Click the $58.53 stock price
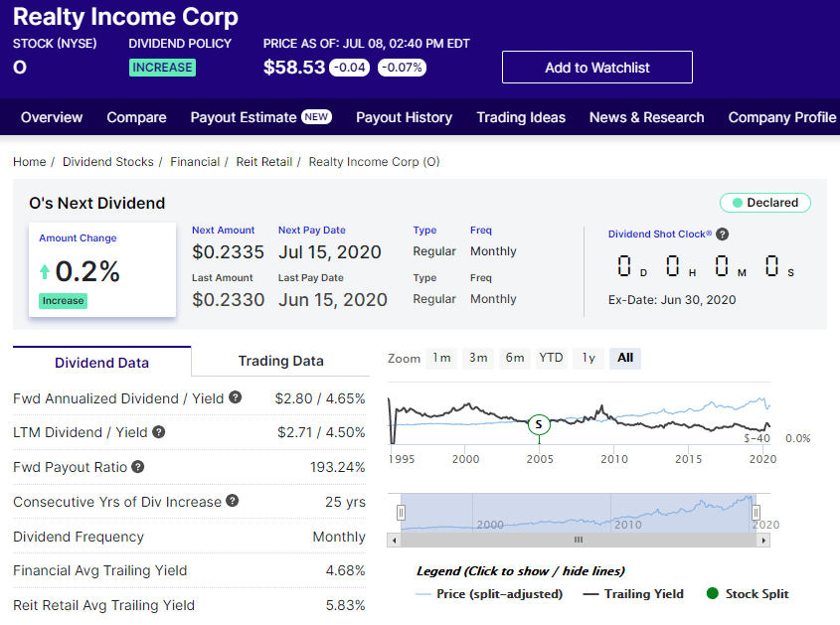This screenshot has height=625, width=840. pyautogui.click(x=294, y=68)
